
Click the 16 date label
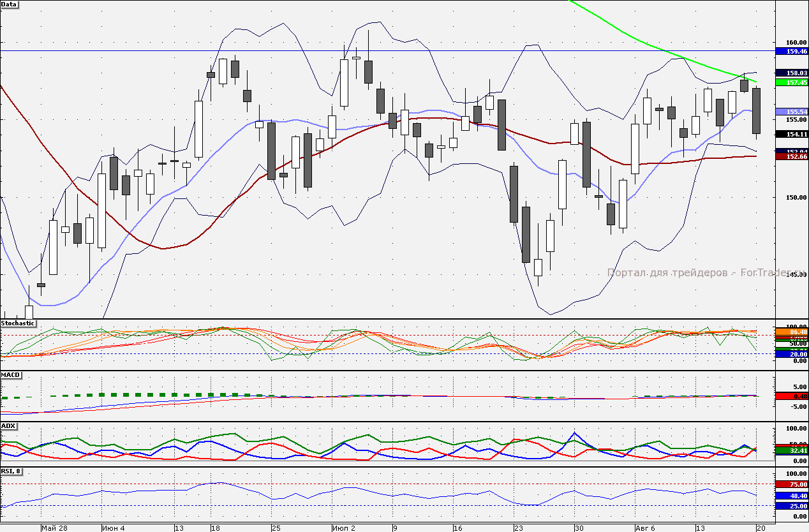point(457,528)
